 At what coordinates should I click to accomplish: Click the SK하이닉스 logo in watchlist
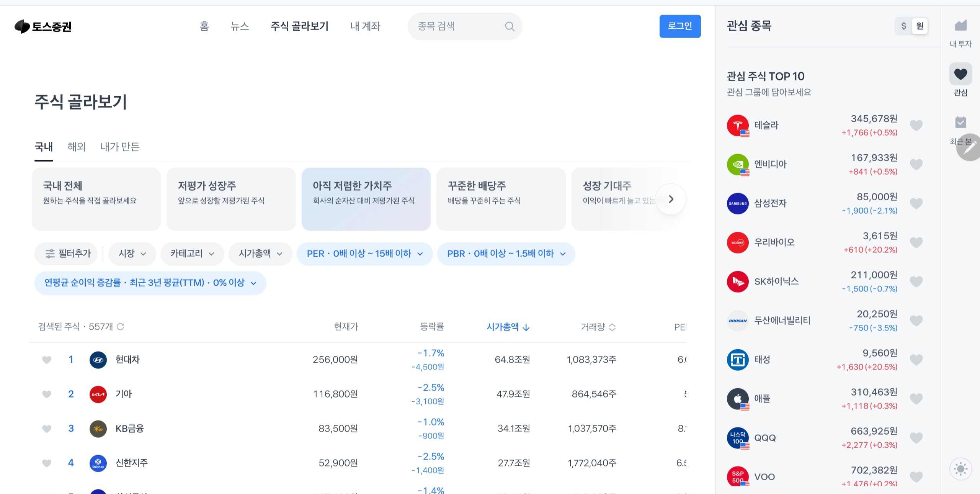[x=738, y=282]
